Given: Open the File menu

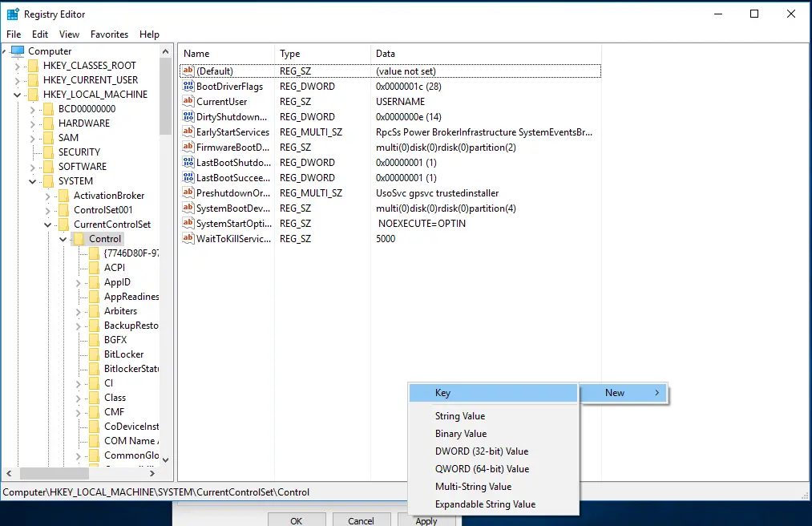Looking at the screenshot, I should 14,34.
